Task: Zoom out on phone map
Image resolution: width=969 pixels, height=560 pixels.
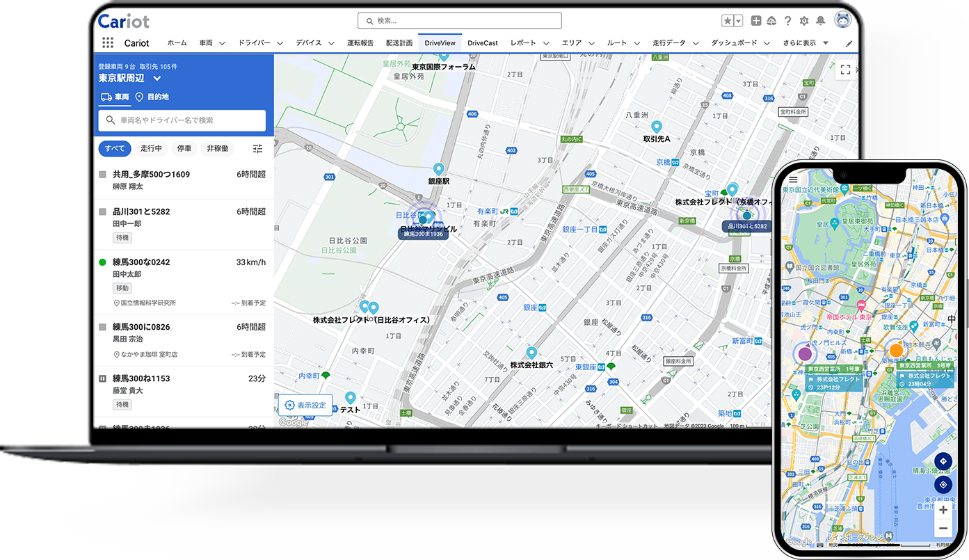Action: coord(943,528)
